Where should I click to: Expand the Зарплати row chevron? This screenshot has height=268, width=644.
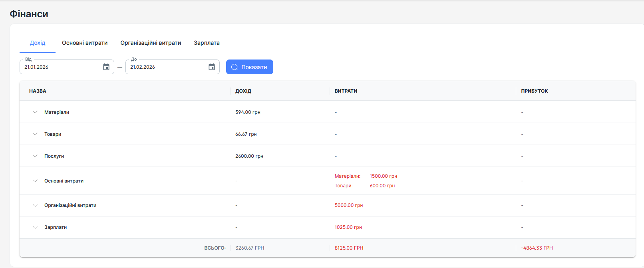[x=35, y=227]
